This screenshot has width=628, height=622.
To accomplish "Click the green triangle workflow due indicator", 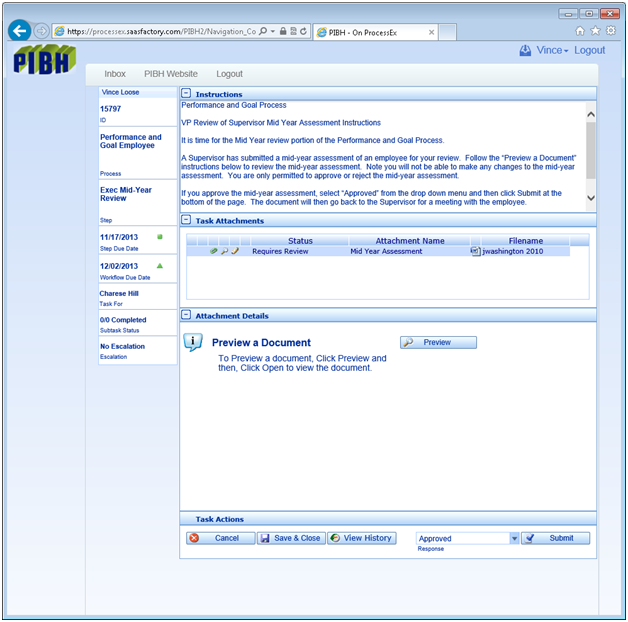I will (x=160, y=266).
